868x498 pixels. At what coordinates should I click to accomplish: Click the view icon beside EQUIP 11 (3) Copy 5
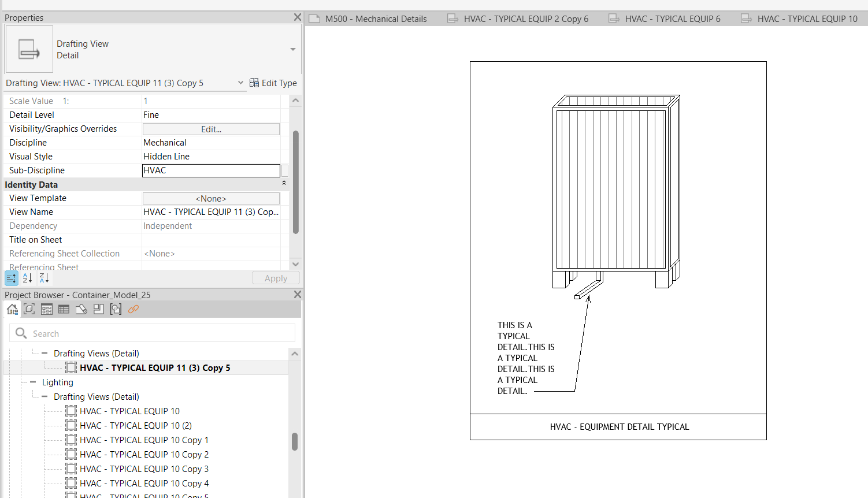71,367
